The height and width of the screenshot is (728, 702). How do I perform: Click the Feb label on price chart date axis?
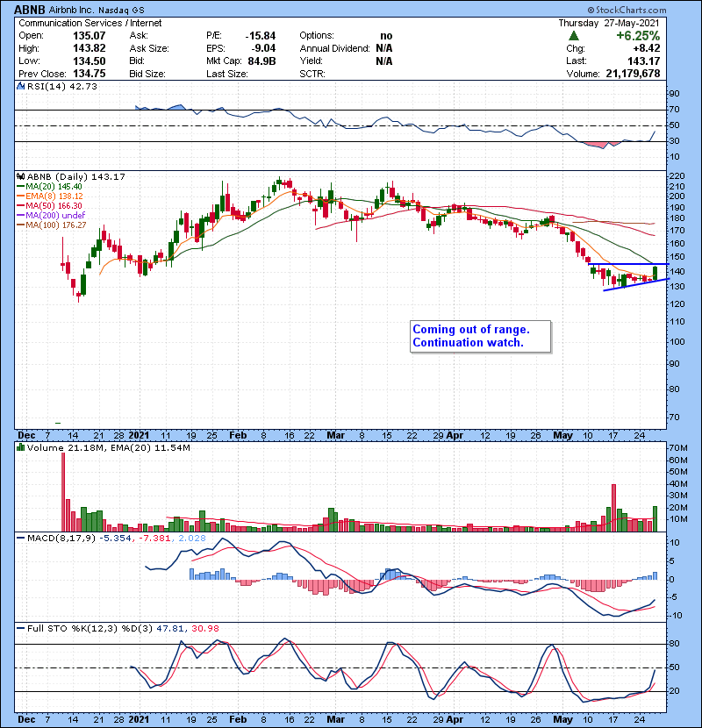click(x=238, y=436)
